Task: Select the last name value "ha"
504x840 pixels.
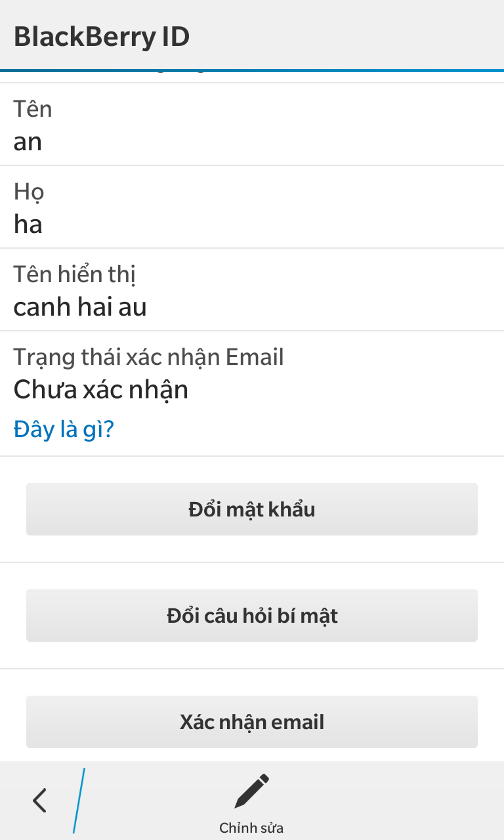Action: 28,224
